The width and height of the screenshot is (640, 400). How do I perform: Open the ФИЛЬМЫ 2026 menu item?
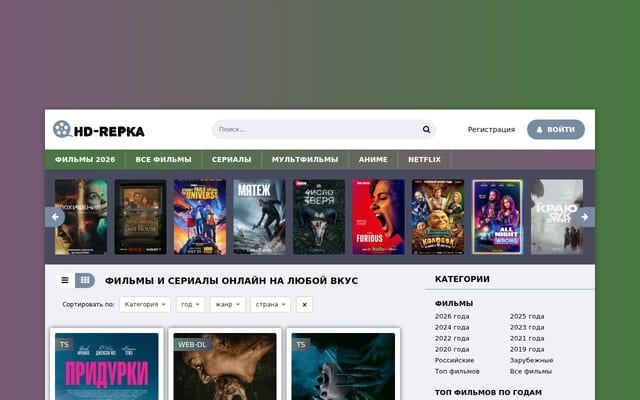[85, 160]
